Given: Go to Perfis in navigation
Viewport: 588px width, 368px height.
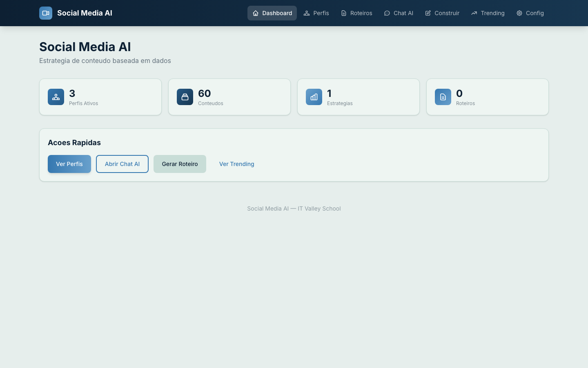Looking at the screenshot, I should [316, 13].
